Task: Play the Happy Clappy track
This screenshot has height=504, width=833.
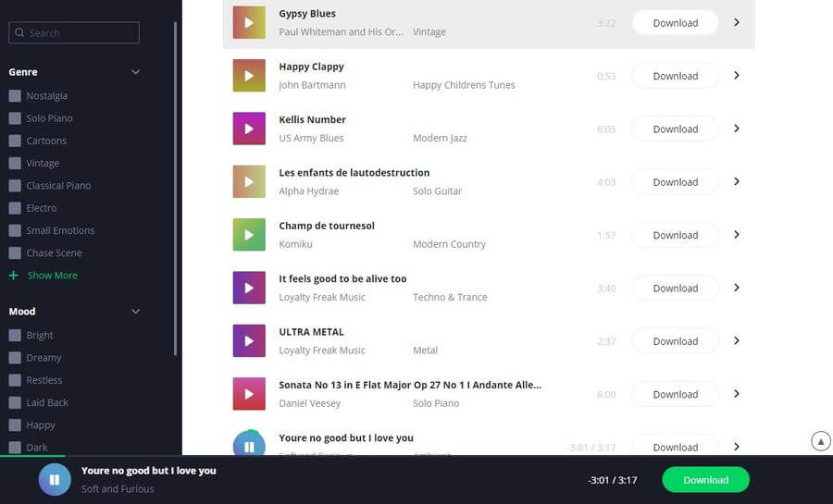Action: (x=249, y=75)
